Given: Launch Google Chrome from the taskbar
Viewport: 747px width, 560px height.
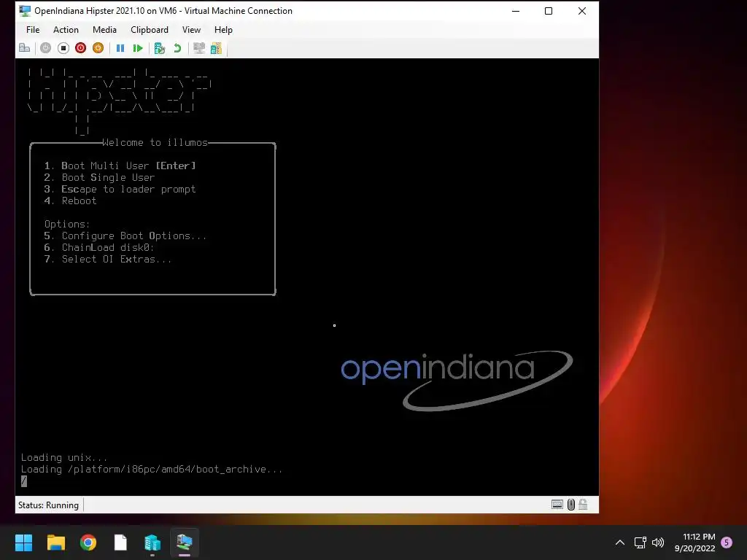Looking at the screenshot, I should [x=88, y=542].
